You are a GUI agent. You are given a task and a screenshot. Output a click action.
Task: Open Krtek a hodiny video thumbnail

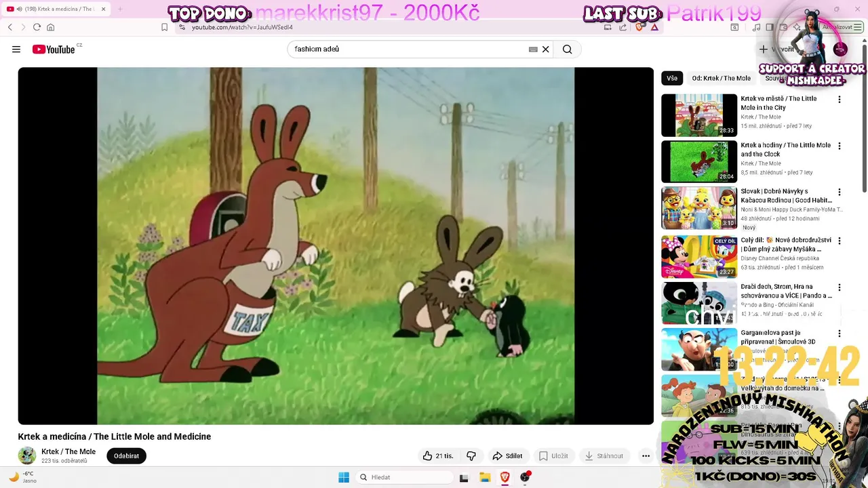click(699, 162)
